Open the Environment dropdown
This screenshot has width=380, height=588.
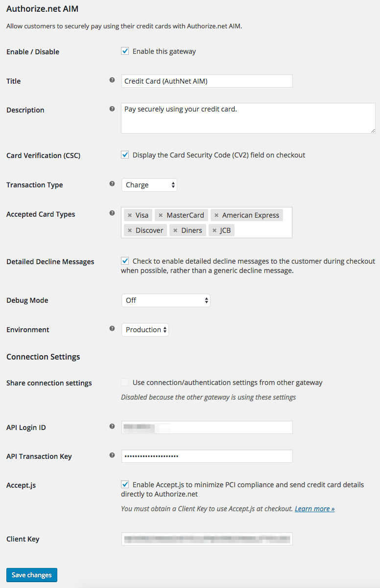coord(145,329)
